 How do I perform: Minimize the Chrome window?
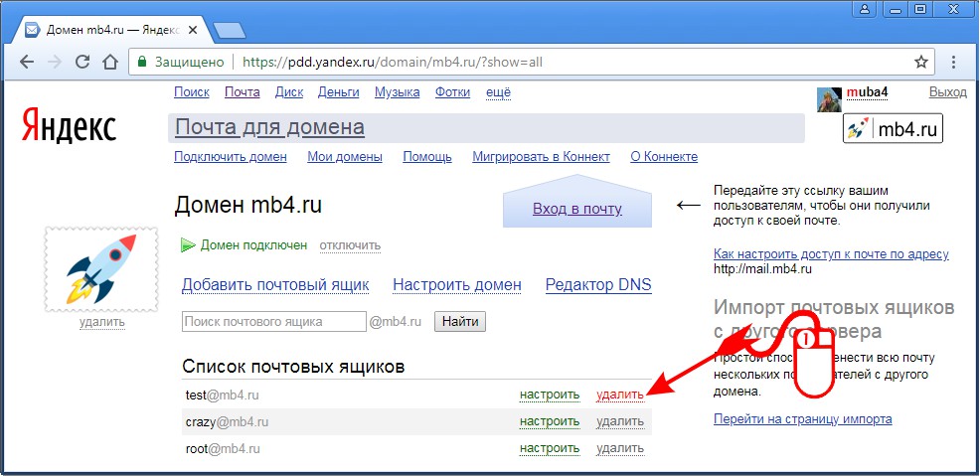coord(895,8)
